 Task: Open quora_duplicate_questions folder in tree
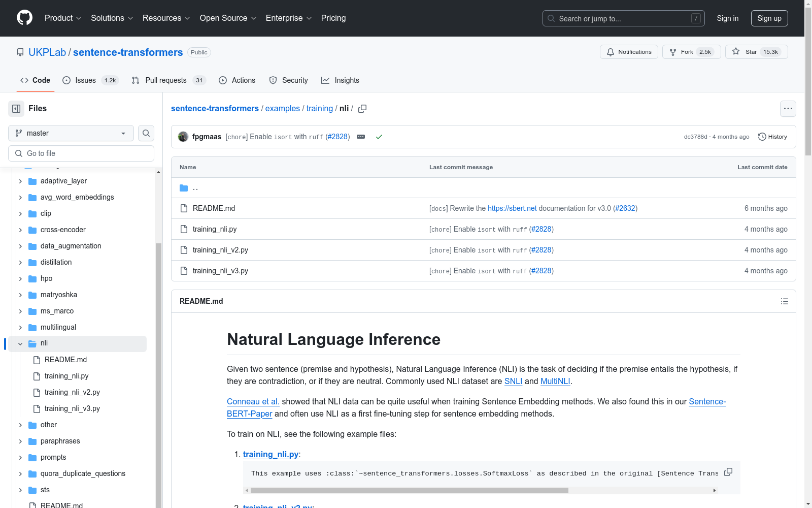[x=83, y=473]
